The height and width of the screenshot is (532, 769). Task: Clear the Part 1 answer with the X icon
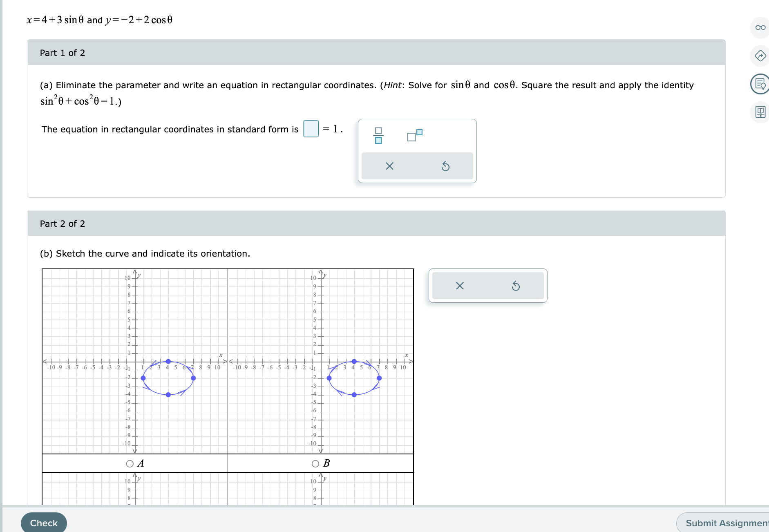(389, 166)
